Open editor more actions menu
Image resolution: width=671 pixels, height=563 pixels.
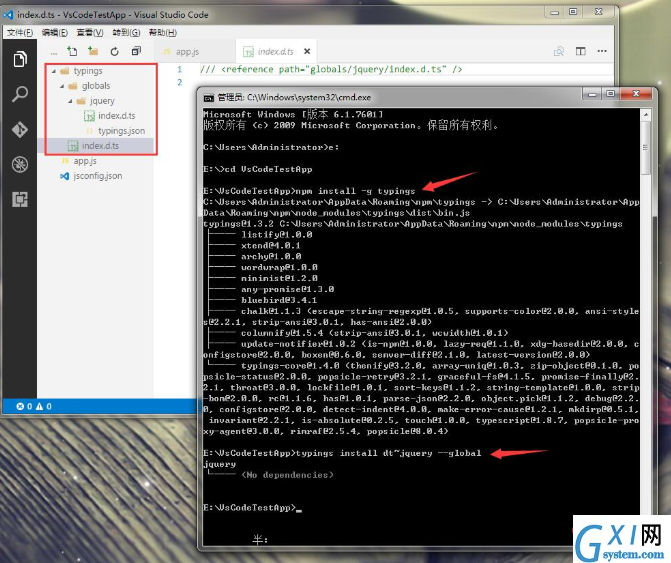click(x=602, y=51)
